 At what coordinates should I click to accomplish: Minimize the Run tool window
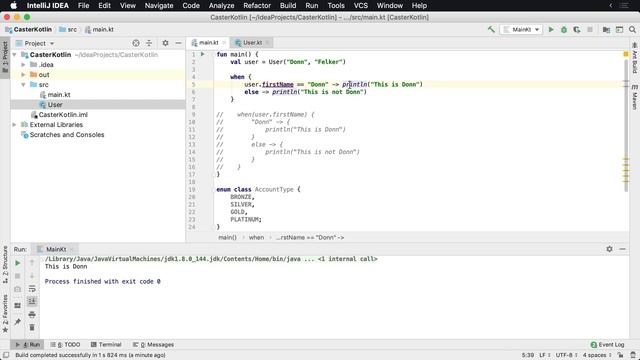tap(622, 249)
